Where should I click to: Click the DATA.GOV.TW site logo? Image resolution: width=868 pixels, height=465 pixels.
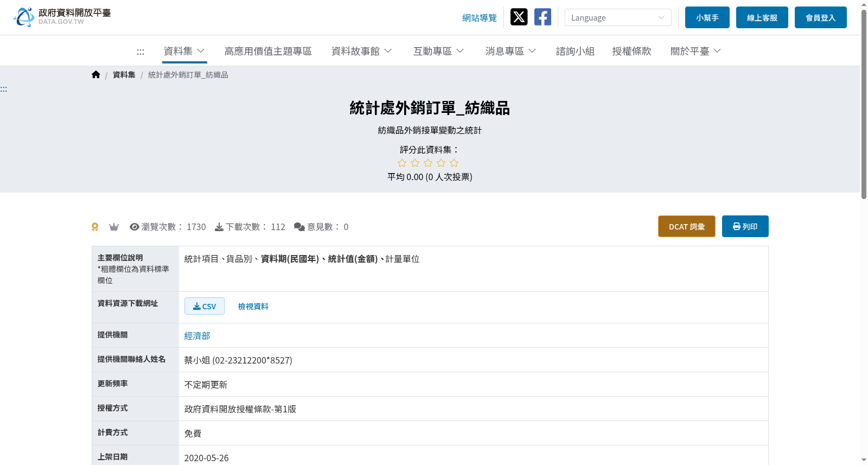[x=62, y=17]
